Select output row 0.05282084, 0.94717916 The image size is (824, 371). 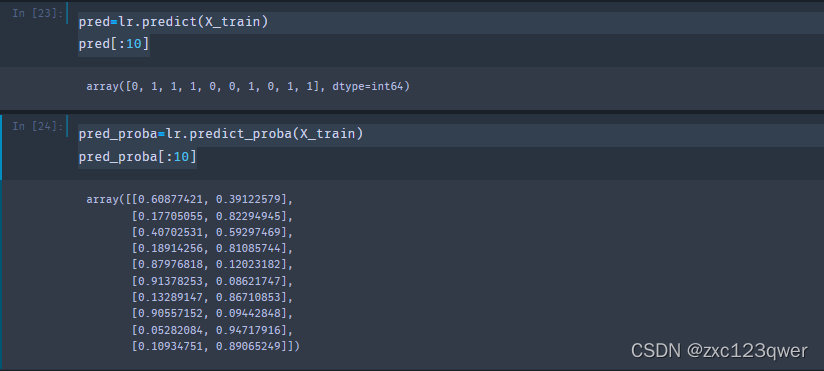pos(212,330)
